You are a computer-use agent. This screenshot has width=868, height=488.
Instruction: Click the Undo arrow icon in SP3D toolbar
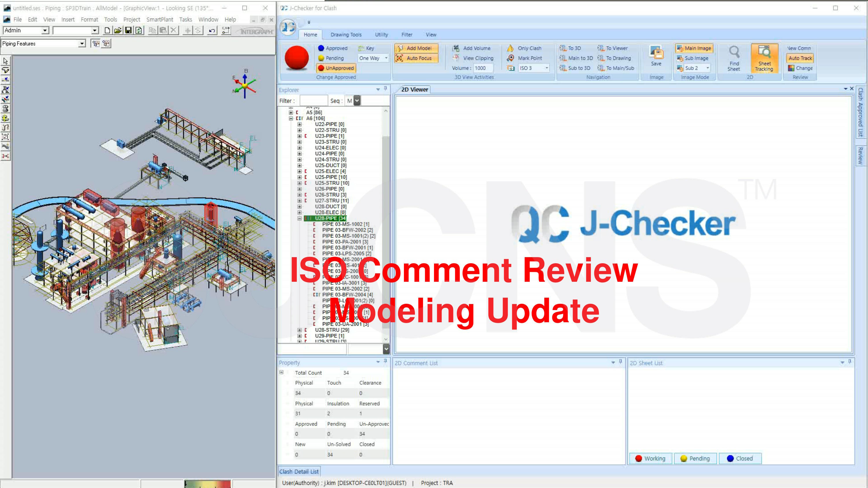[x=212, y=31]
